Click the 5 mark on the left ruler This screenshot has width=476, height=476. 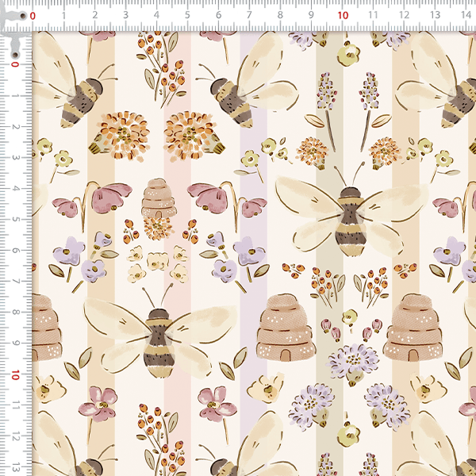(x=16, y=220)
